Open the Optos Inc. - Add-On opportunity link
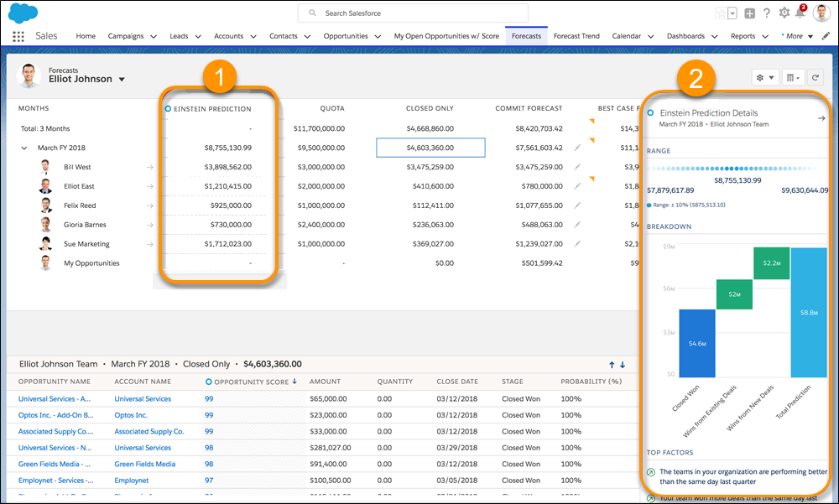839x504 pixels. (55, 415)
